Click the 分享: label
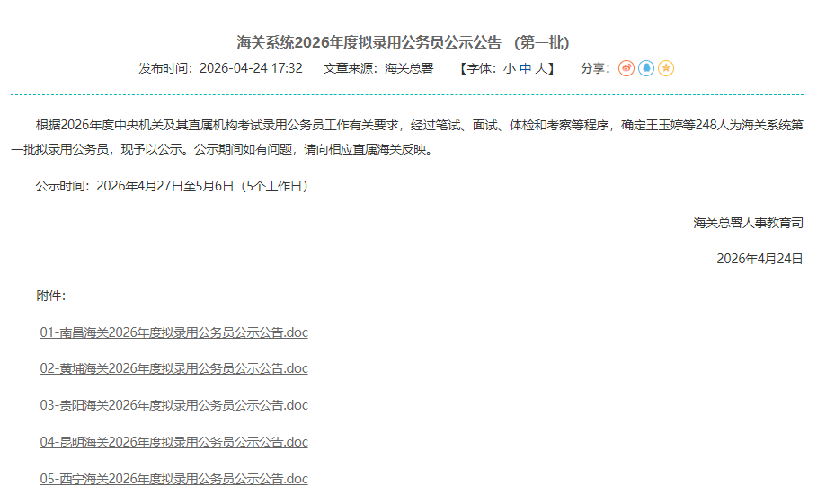Viewport: 817px width, 504px height. coord(596,68)
